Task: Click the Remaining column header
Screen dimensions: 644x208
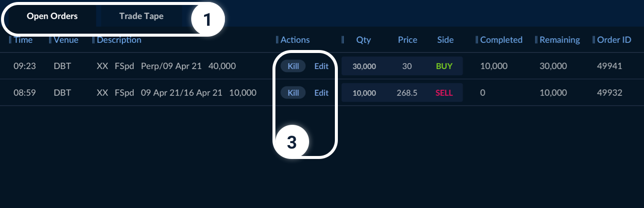Action: tap(560, 40)
